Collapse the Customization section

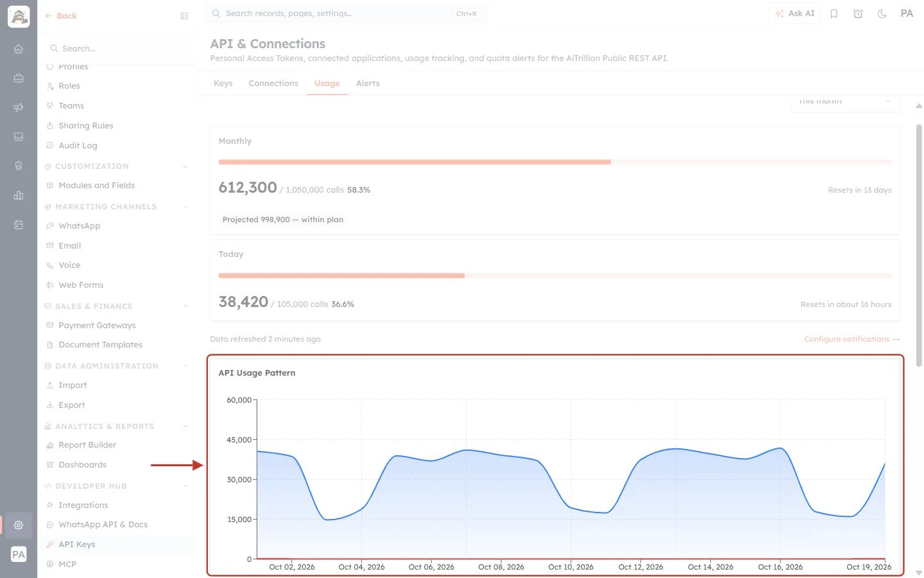click(x=185, y=166)
